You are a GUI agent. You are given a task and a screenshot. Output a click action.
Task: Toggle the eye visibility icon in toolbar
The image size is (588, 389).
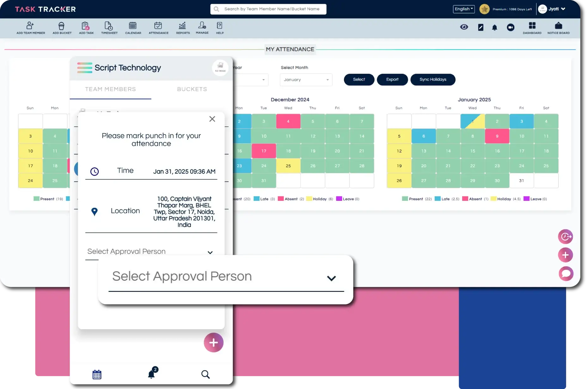click(x=464, y=27)
